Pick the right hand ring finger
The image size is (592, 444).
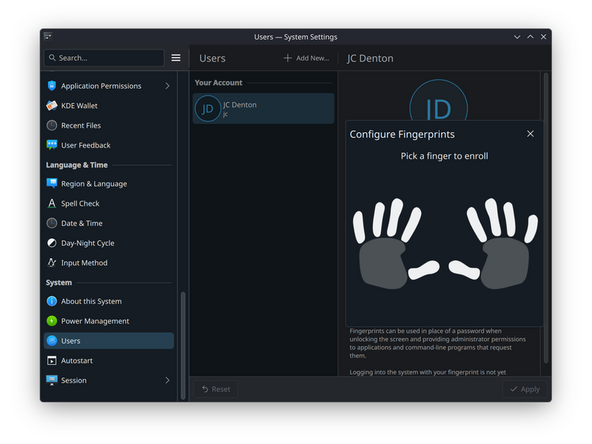tap(509, 219)
